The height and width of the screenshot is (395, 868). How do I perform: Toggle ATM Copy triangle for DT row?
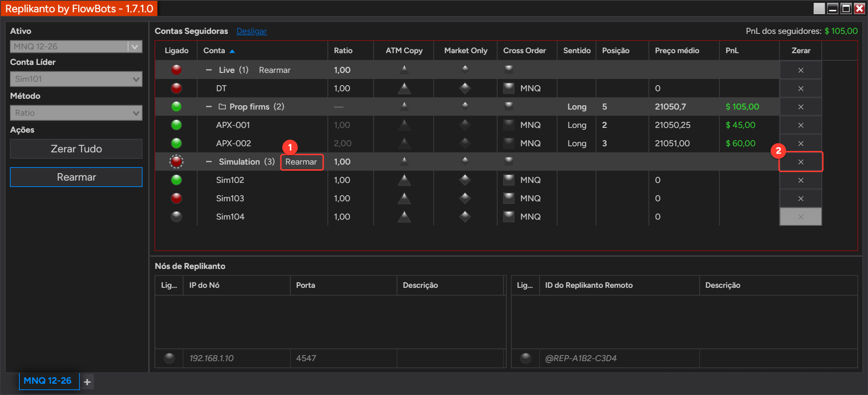(404, 88)
